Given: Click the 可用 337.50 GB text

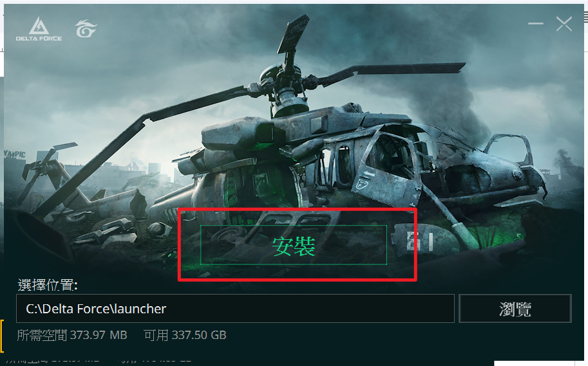Looking at the screenshot, I should tap(185, 335).
